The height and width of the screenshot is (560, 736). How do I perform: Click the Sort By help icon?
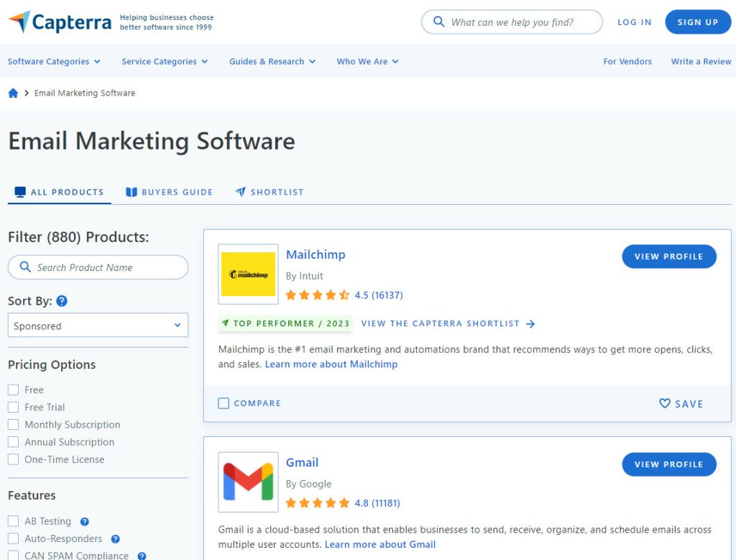[62, 301]
